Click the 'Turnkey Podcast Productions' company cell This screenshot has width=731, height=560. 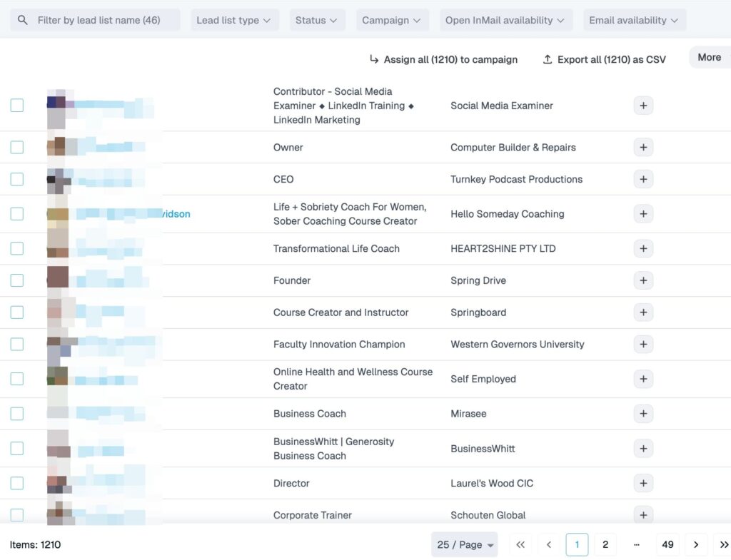click(x=516, y=179)
